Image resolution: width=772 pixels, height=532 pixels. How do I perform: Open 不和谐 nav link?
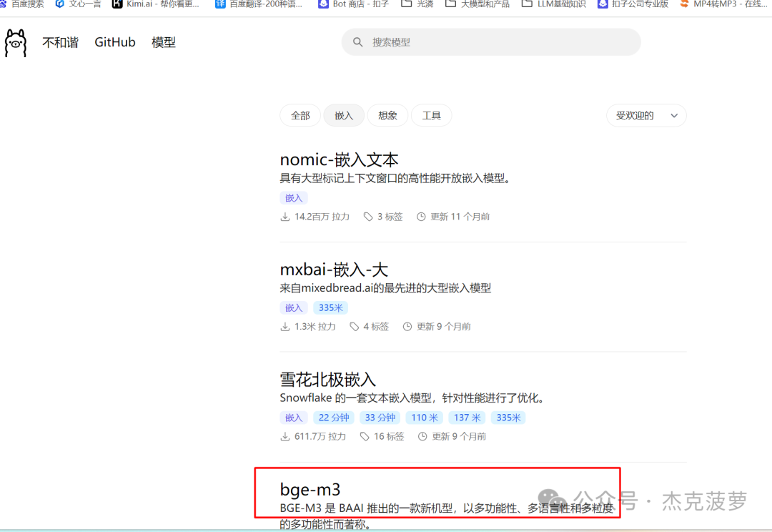pyautogui.click(x=60, y=42)
